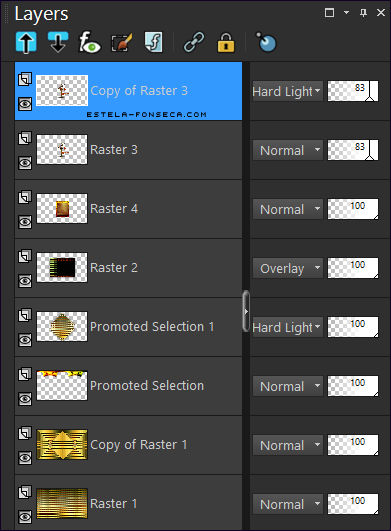Viewport: 391px width, 531px height.
Task: Click the Raster 3 opacity slider at 83
Action: click(353, 150)
